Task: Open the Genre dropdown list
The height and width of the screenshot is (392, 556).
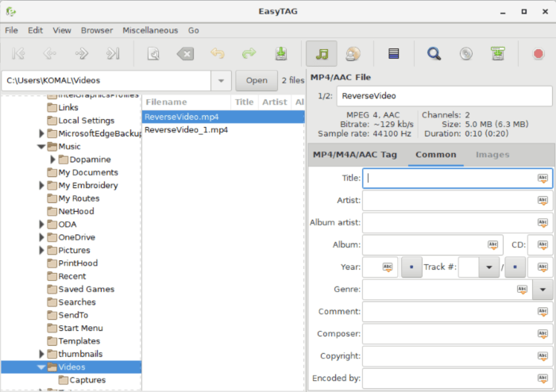Action: pyautogui.click(x=543, y=290)
